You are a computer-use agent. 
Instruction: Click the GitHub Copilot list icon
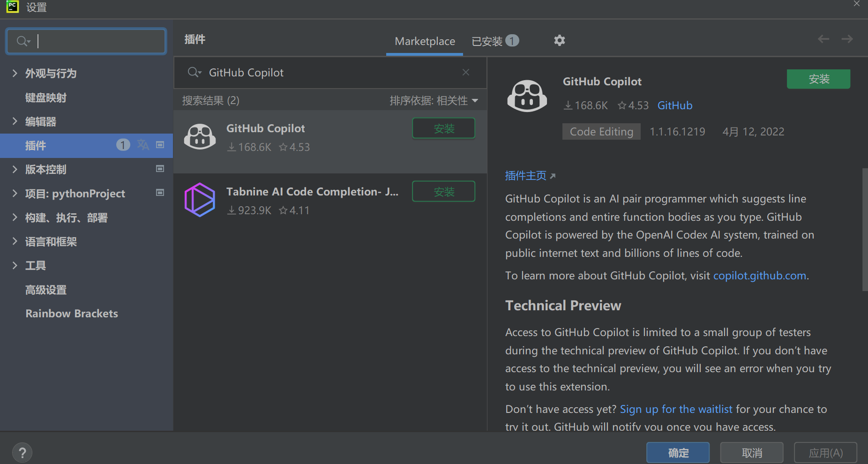point(200,137)
